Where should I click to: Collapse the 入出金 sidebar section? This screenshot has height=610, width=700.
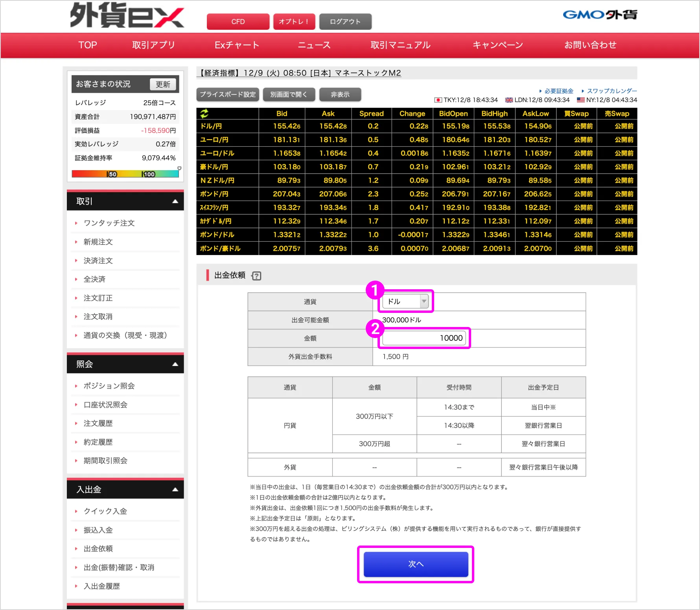point(175,490)
